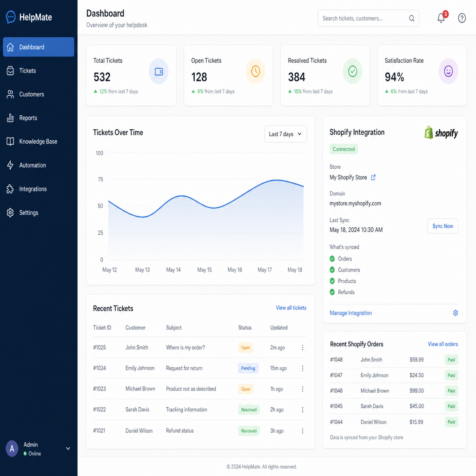Open Knowledge Base in sidebar
This screenshot has width=476, height=476.
(39, 141)
